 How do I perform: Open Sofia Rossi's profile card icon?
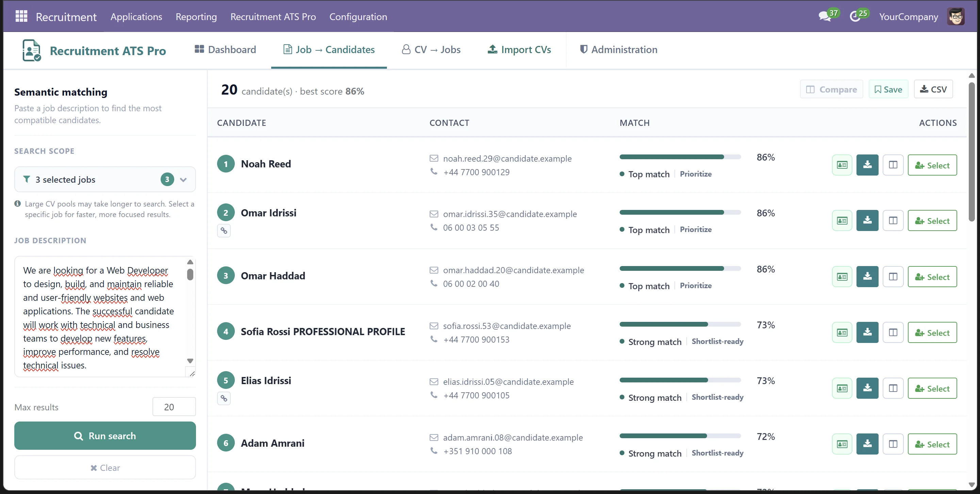tap(842, 332)
